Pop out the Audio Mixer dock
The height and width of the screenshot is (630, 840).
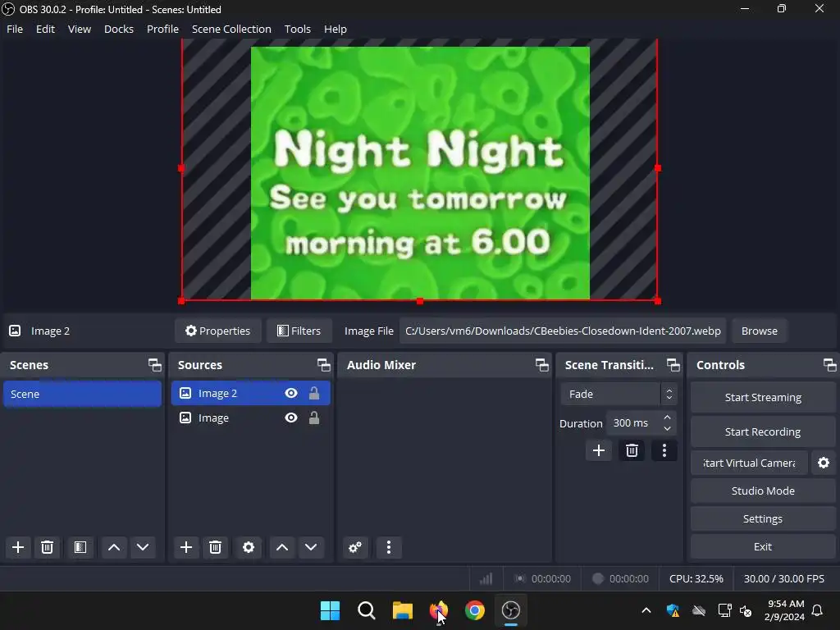click(541, 365)
